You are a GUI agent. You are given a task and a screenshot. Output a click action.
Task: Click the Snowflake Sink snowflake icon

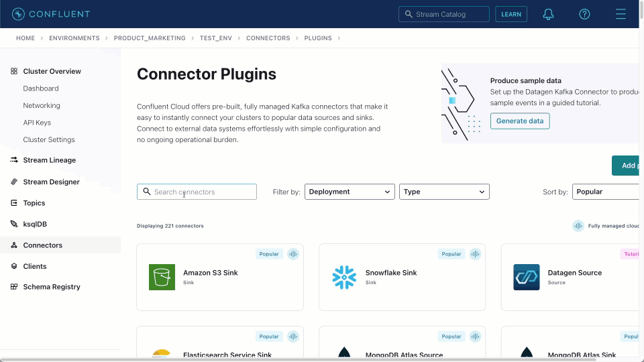344,277
